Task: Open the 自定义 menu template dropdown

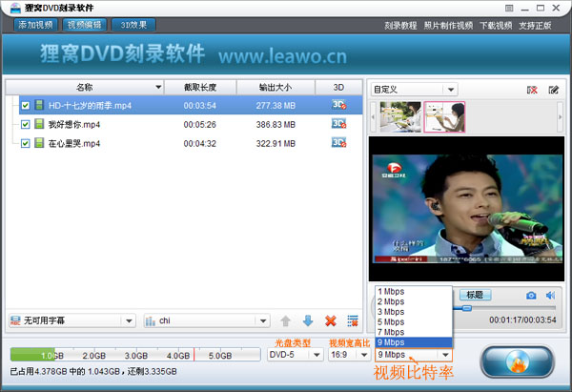Action: 415,90
